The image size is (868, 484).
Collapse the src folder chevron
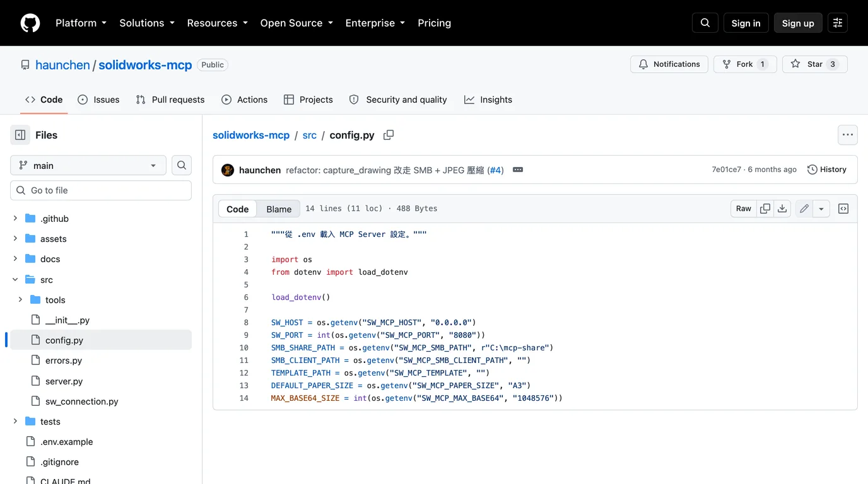(15, 280)
